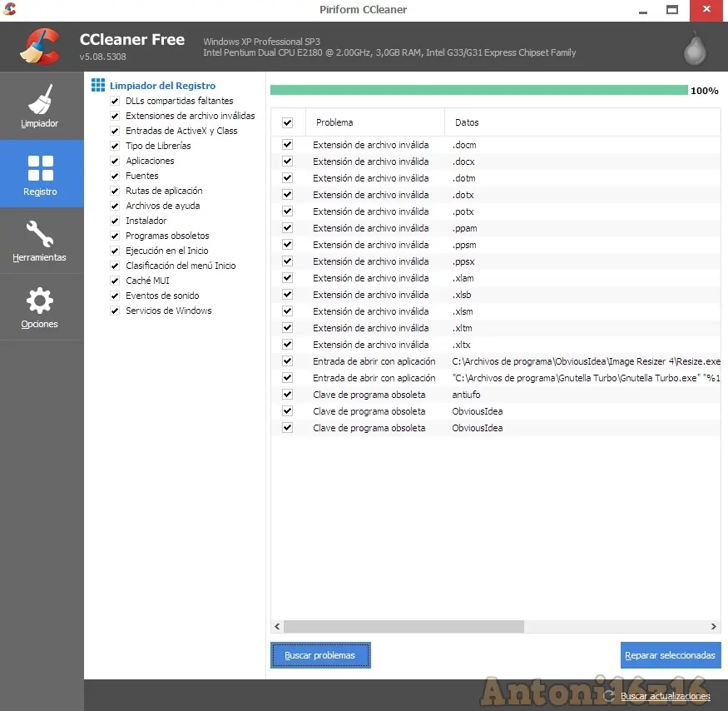Click the scrollbar right arrow
Screen dimensions: 728x711
(714, 626)
